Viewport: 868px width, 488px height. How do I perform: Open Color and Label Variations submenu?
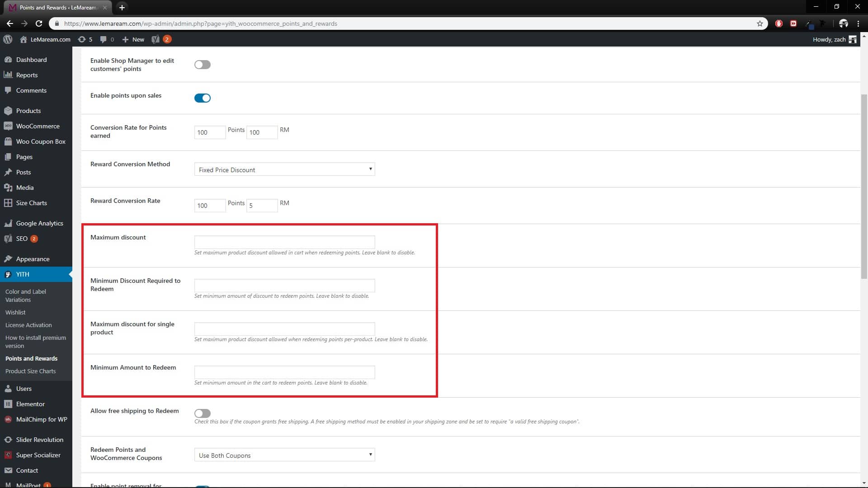click(x=26, y=296)
